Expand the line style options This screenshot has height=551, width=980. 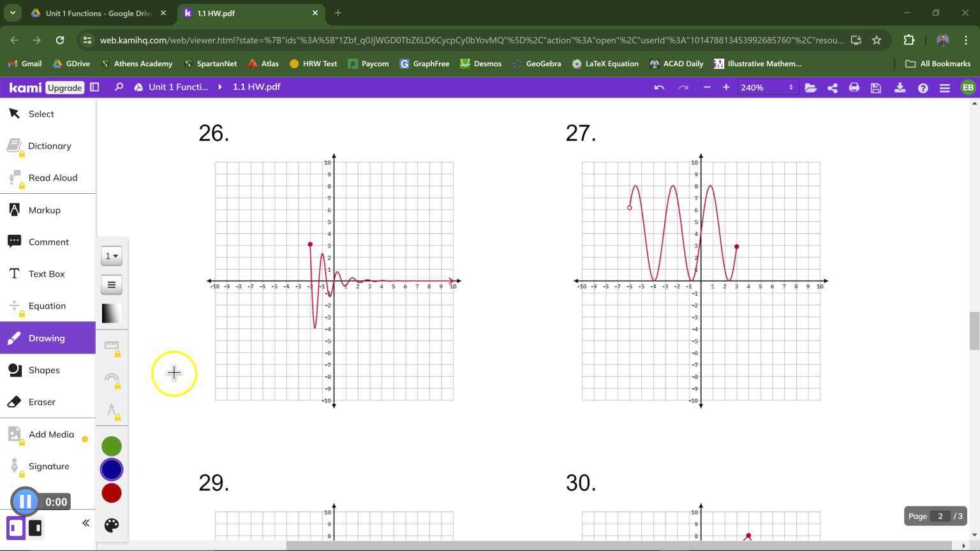pos(111,284)
